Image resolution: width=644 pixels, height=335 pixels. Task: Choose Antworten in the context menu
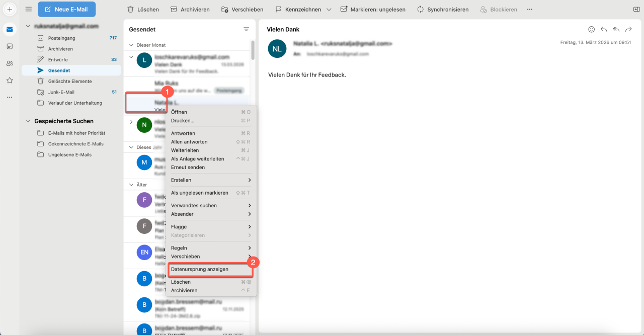211,133
